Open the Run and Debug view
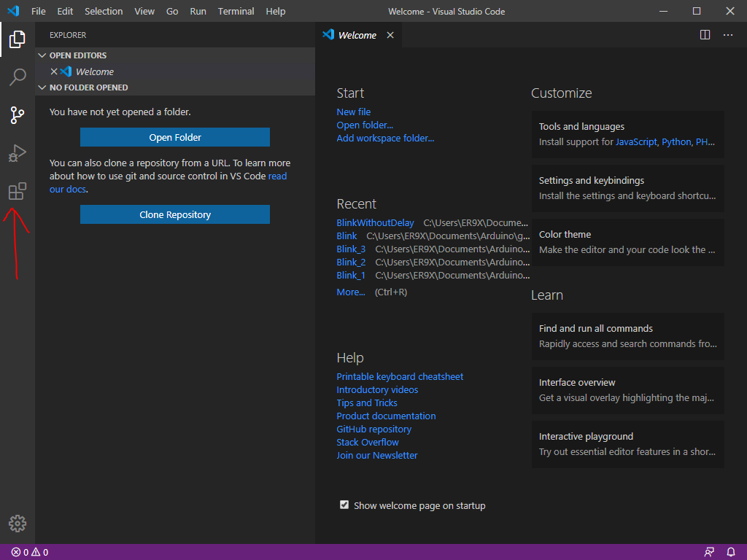The height and width of the screenshot is (560, 747). point(18,153)
